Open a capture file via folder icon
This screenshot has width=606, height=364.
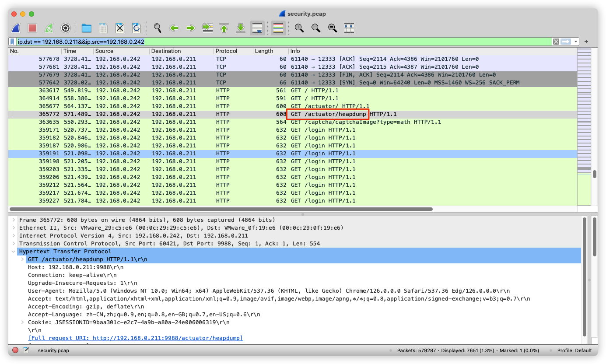(87, 28)
